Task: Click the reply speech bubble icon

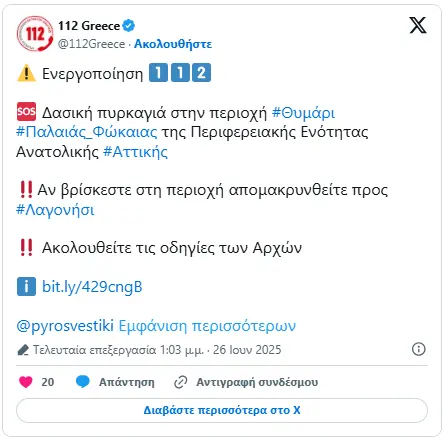Action: [83, 382]
